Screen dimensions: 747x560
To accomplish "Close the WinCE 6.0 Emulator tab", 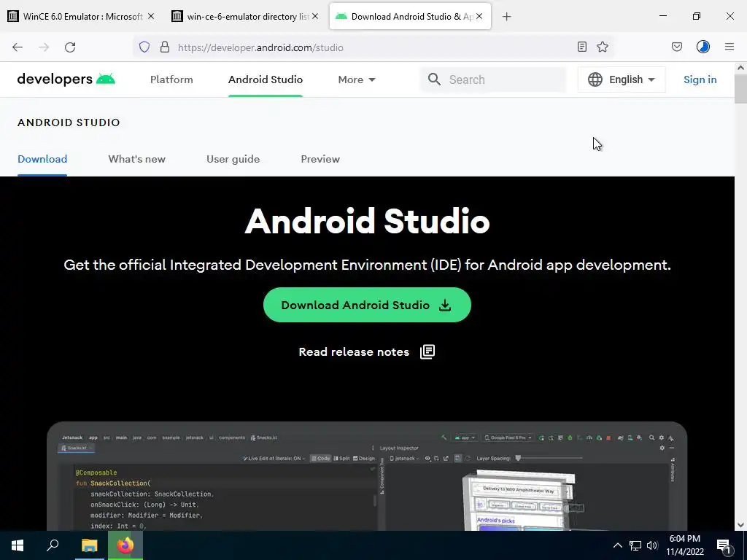I will [x=151, y=16].
